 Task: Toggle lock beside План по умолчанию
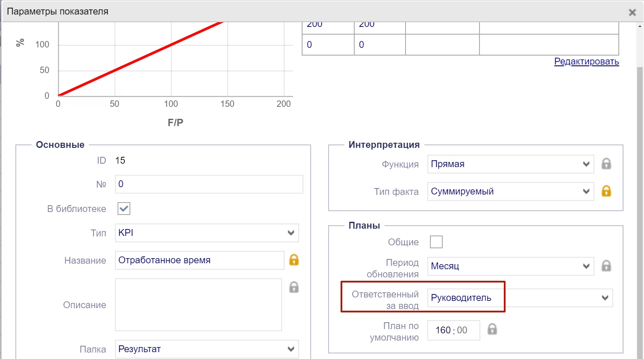(x=492, y=329)
